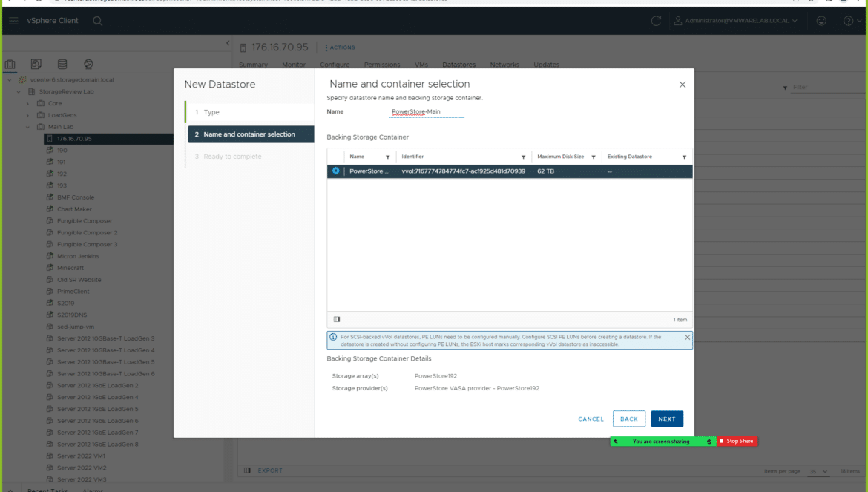This screenshot has height=492, width=868.
Task: Select the BMF Console VM
Action: click(x=75, y=197)
